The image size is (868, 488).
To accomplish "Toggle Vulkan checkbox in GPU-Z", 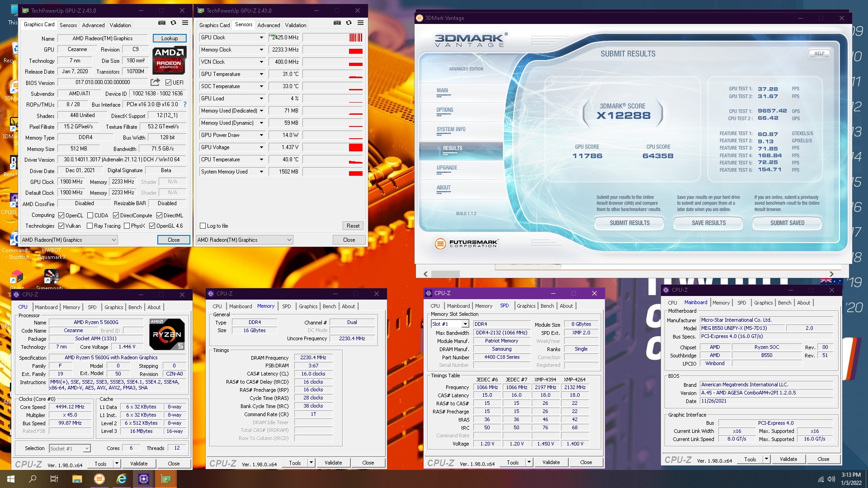I will pos(61,226).
